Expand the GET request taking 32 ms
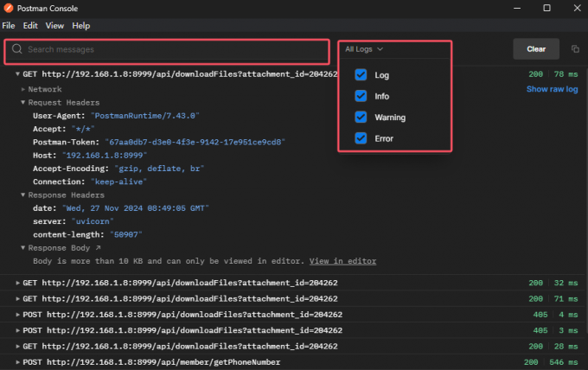The image size is (588, 370). [x=17, y=283]
